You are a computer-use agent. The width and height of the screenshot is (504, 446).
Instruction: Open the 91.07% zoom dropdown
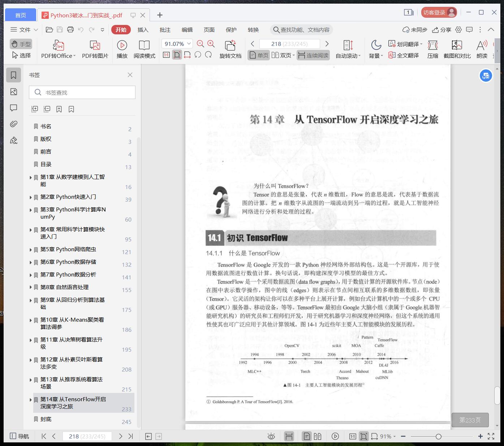click(x=189, y=44)
